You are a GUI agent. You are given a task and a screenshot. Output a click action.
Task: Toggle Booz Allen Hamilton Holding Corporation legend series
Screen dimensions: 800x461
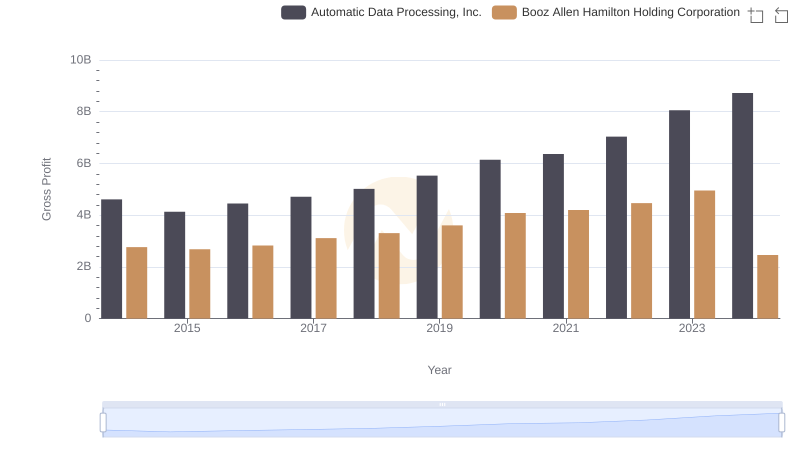pos(616,12)
